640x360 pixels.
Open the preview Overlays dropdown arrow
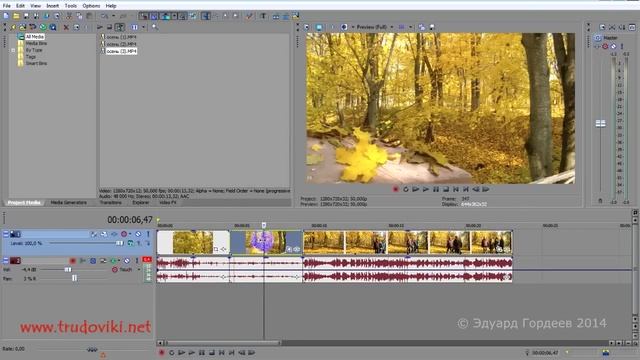pos(411,27)
